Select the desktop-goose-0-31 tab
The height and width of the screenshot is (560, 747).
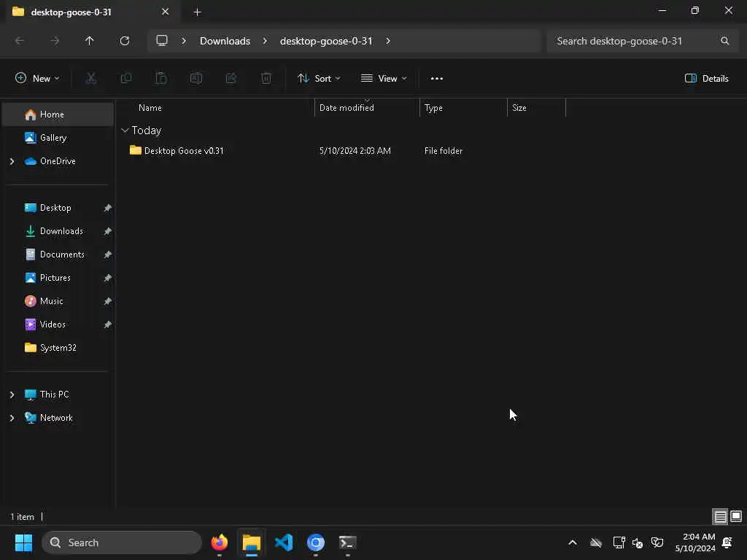coord(90,12)
